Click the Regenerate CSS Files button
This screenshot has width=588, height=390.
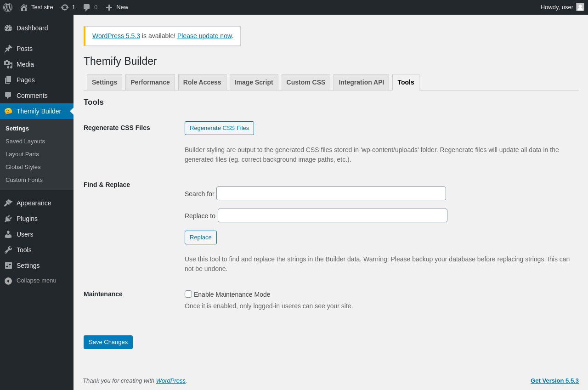(x=219, y=128)
